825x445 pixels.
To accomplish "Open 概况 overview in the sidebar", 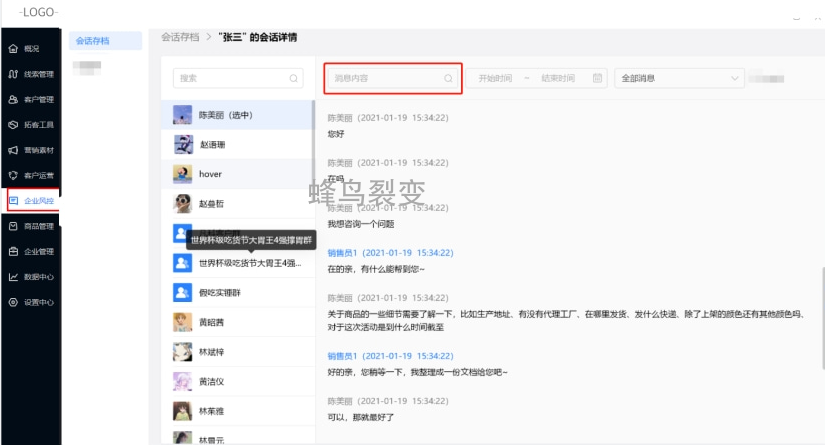I will (30, 48).
